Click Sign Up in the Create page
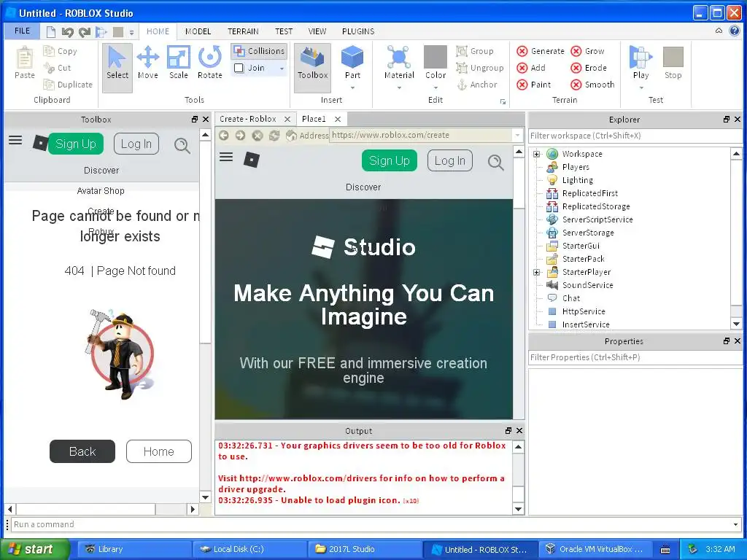This screenshot has width=747, height=560. 390,160
